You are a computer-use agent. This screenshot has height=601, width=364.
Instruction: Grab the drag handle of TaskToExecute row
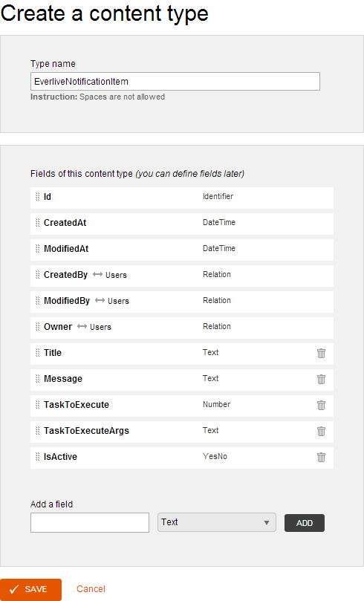tap(38, 405)
